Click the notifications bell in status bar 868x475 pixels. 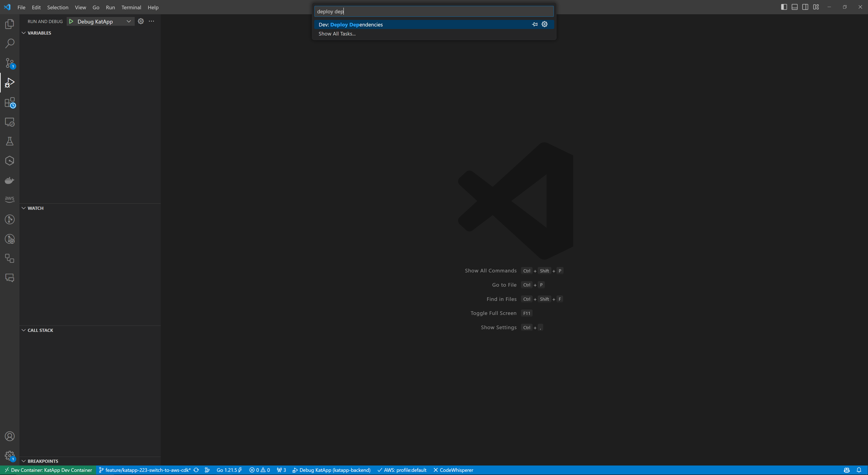[859, 470]
